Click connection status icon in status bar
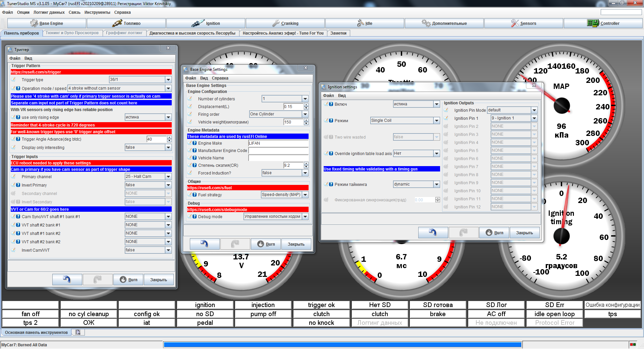The image size is (644, 349). tap(633, 345)
